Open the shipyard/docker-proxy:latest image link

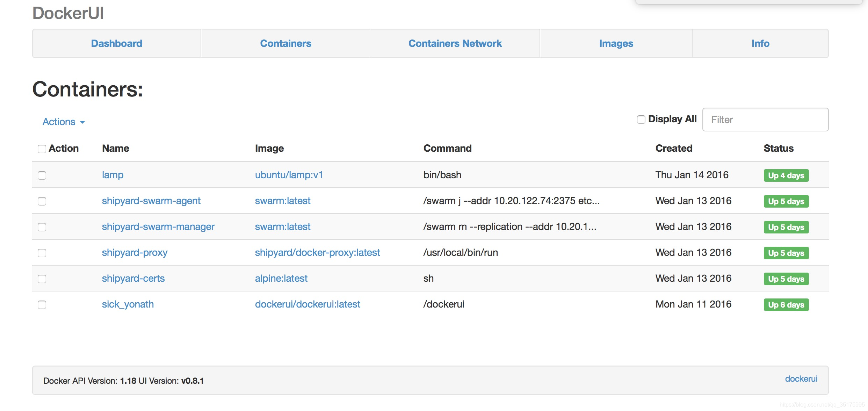point(317,252)
